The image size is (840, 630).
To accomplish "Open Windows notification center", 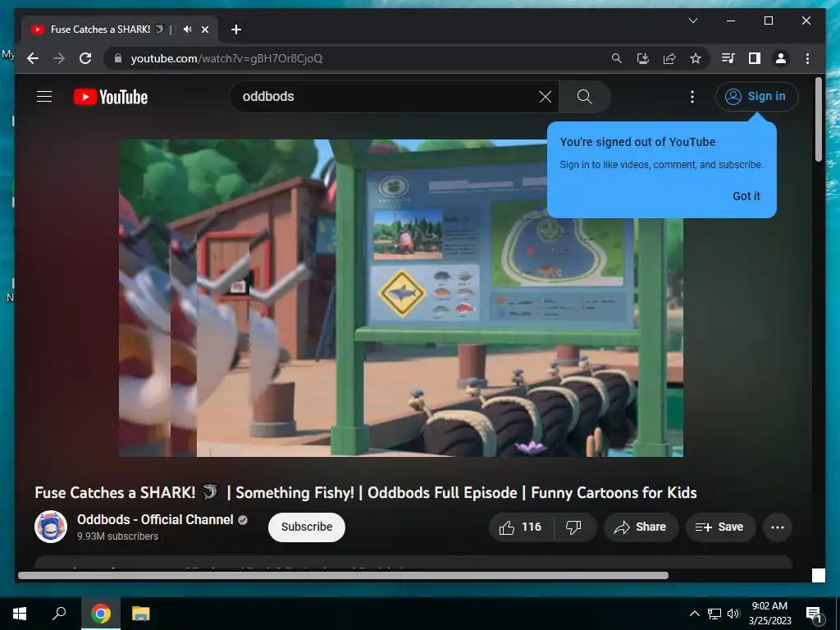I will click(x=814, y=614).
